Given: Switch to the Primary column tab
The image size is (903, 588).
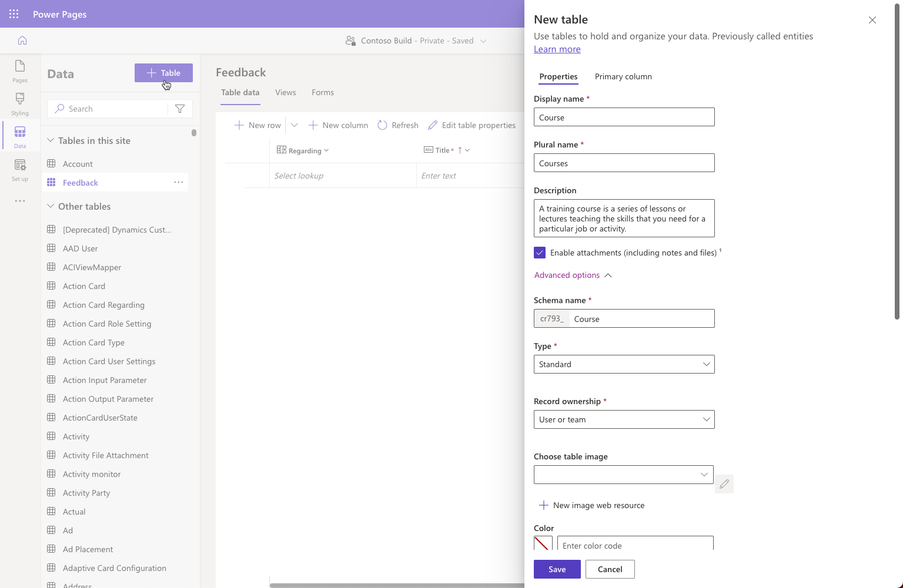Looking at the screenshot, I should (x=623, y=76).
